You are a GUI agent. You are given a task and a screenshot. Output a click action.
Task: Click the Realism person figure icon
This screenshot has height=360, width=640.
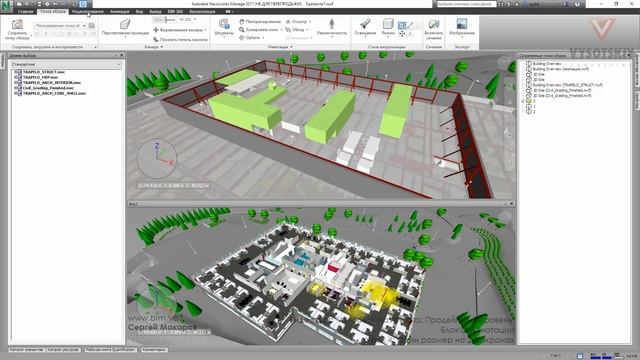(x=332, y=24)
